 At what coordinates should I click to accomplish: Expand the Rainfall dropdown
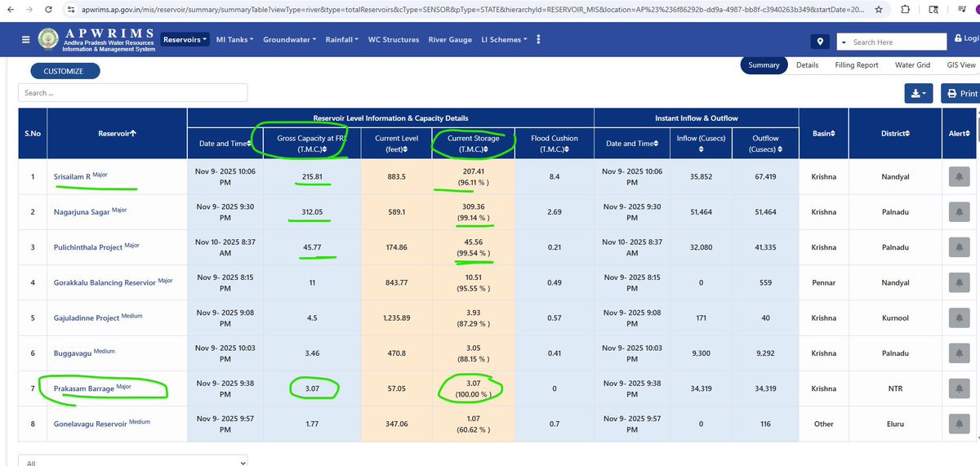coord(341,39)
